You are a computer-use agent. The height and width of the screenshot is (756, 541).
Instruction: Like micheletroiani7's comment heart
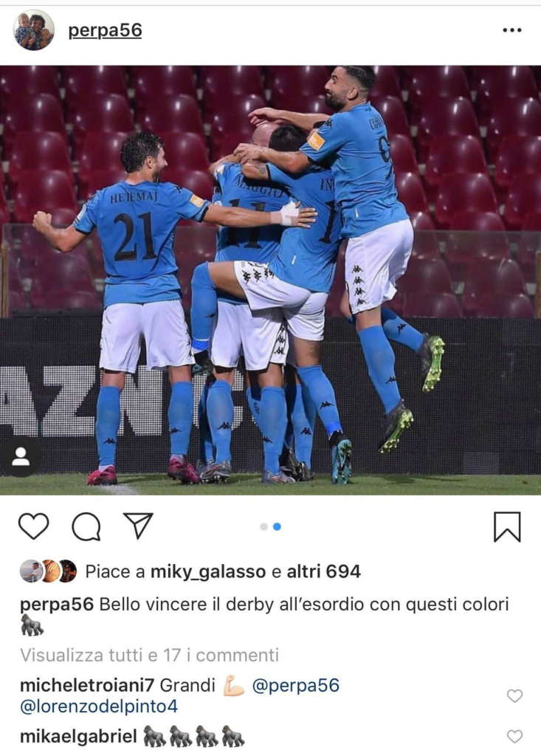[x=514, y=695]
